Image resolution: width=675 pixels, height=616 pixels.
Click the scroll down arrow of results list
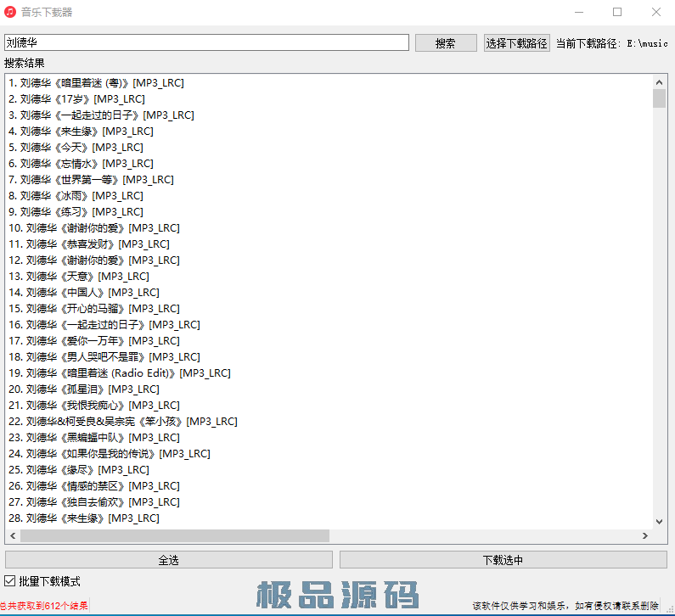659,521
